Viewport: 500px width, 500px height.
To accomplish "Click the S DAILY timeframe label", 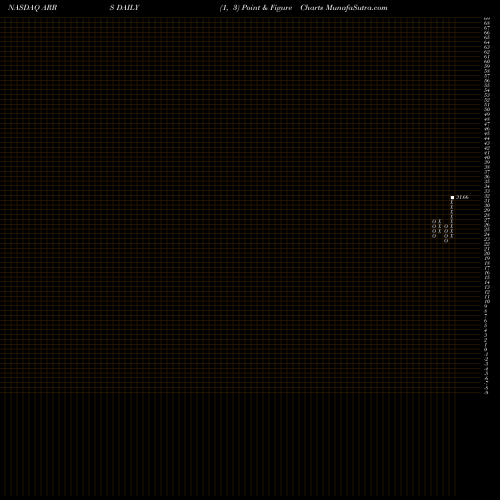I will 124,8.
